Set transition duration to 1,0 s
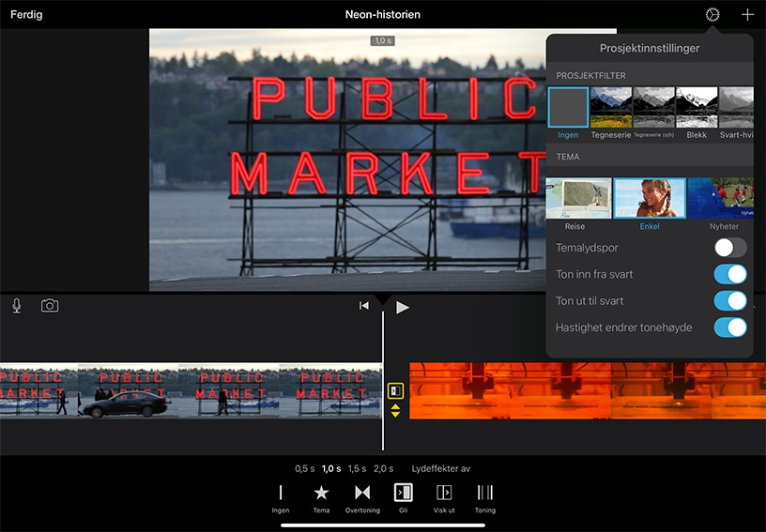766x532 pixels. [x=331, y=468]
